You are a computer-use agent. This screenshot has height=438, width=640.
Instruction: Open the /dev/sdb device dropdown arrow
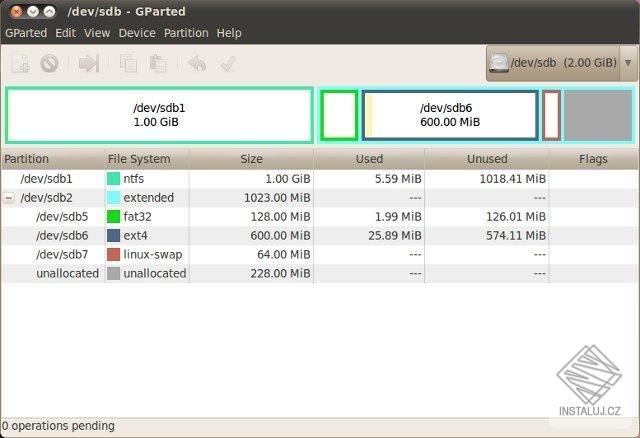click(628, 63)
